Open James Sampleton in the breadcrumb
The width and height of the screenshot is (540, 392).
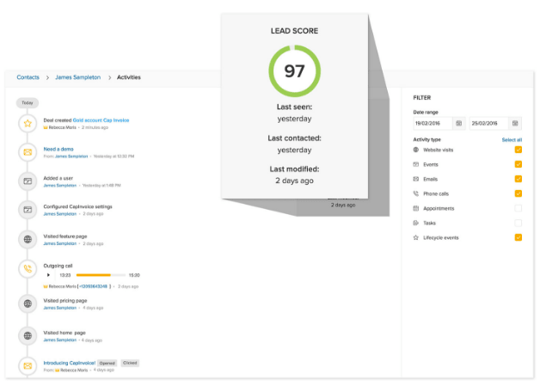[x=78, y=77]
